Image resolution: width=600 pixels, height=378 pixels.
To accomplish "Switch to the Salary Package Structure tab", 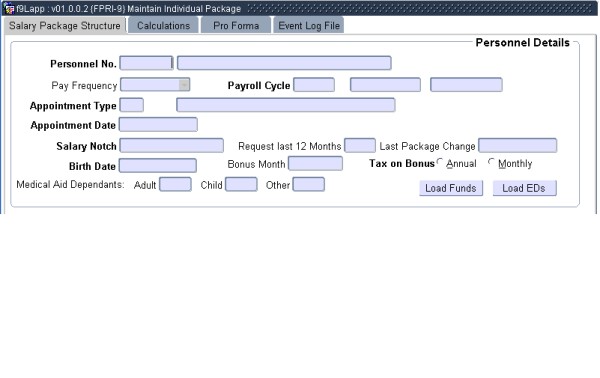I will (65, 26).
